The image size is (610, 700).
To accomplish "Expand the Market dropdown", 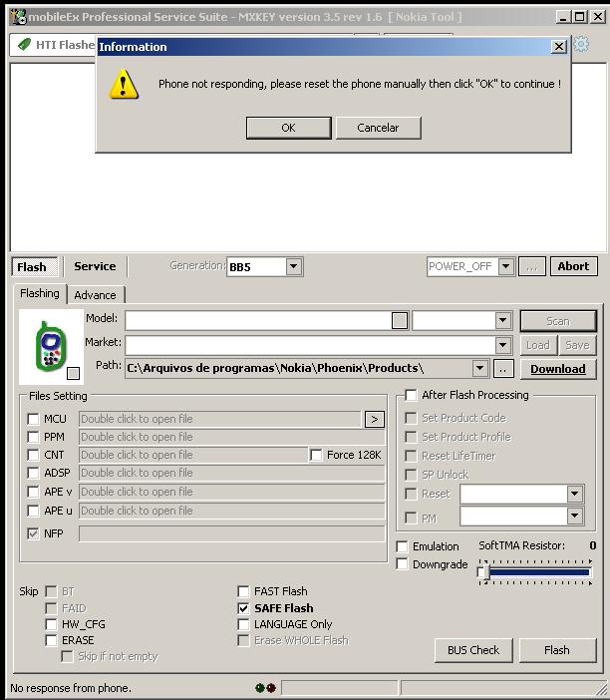I will [503, 345].
